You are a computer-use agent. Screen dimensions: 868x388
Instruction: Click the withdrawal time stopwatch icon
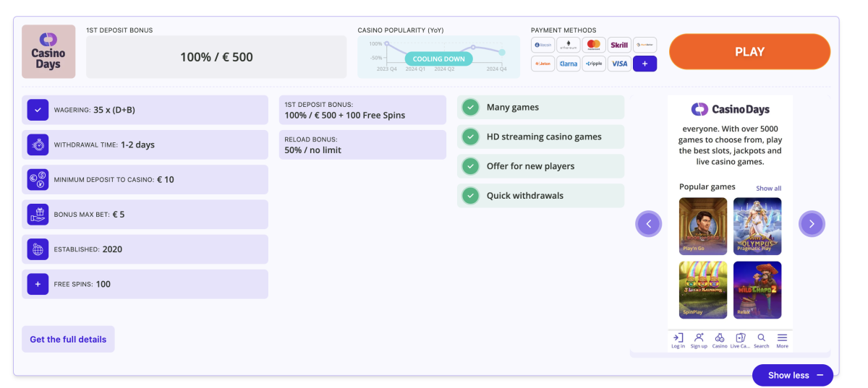pos(38,145)
